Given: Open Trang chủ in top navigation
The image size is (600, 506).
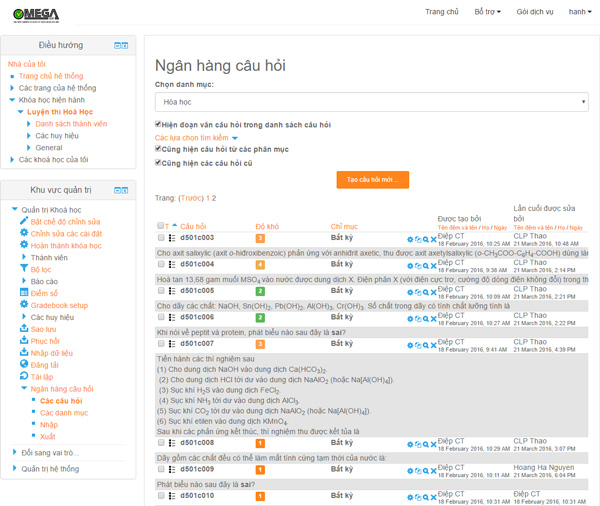Looking at the screenshot, I should point(442,12).
